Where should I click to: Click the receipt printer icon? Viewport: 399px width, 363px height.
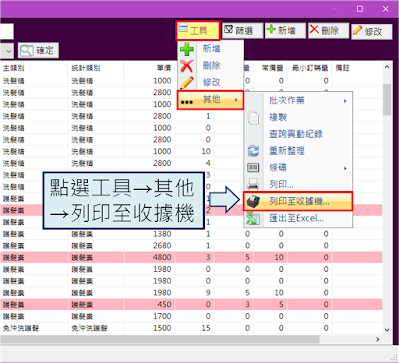click(x=253, y=201)
